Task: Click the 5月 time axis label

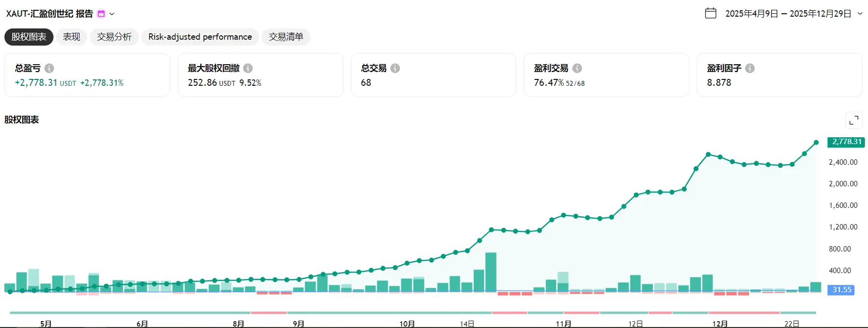Action: coord(46,324)
